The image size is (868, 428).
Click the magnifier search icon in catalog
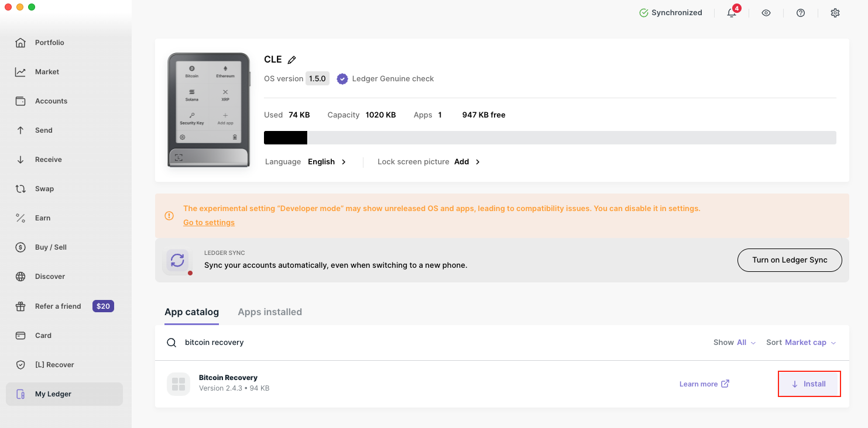171,343
